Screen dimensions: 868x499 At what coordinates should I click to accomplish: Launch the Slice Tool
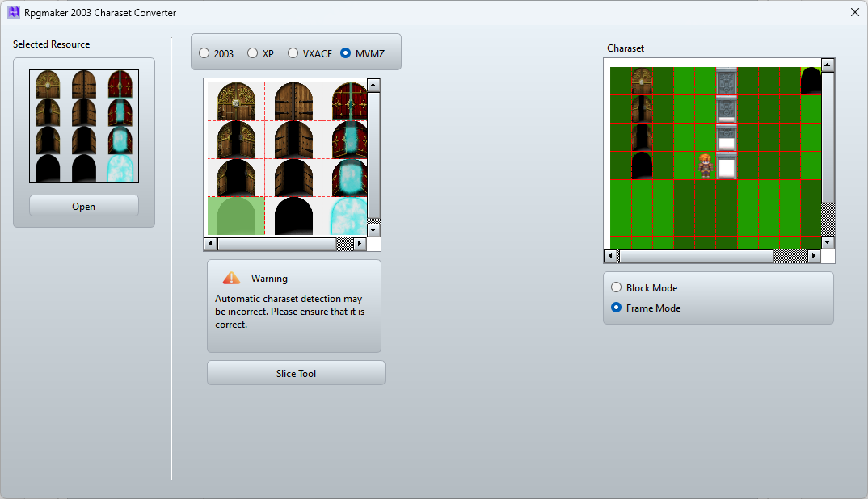296,373
